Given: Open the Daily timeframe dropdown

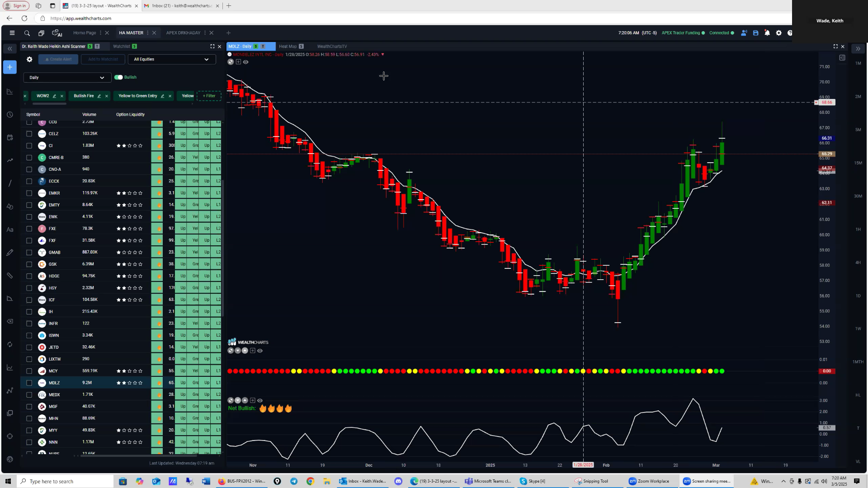Looking at the screenshot, I should (x=67, y=78).
